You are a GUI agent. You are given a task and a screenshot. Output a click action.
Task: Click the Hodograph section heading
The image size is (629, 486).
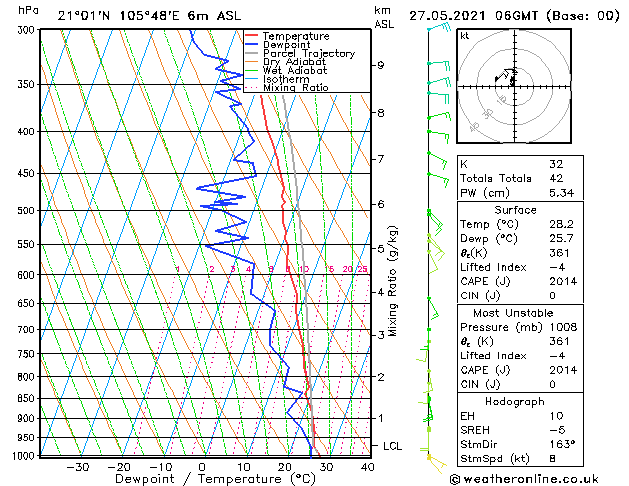click(x=515, y=401)
